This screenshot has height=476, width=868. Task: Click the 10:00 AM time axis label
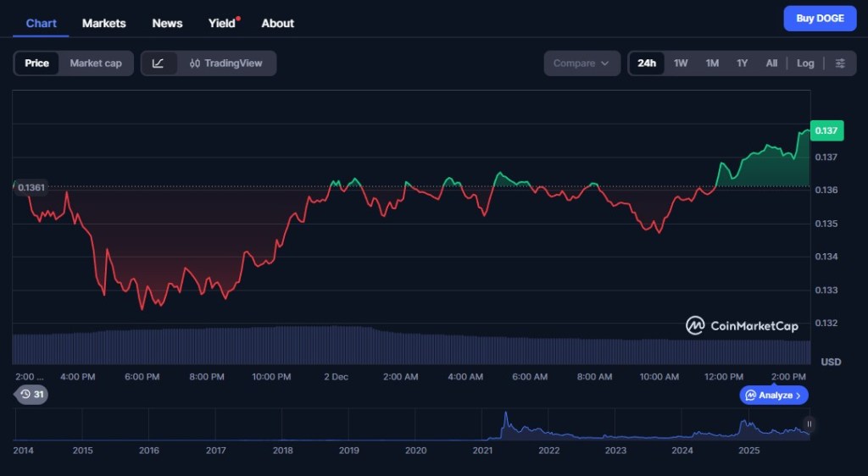coord(659,377)
